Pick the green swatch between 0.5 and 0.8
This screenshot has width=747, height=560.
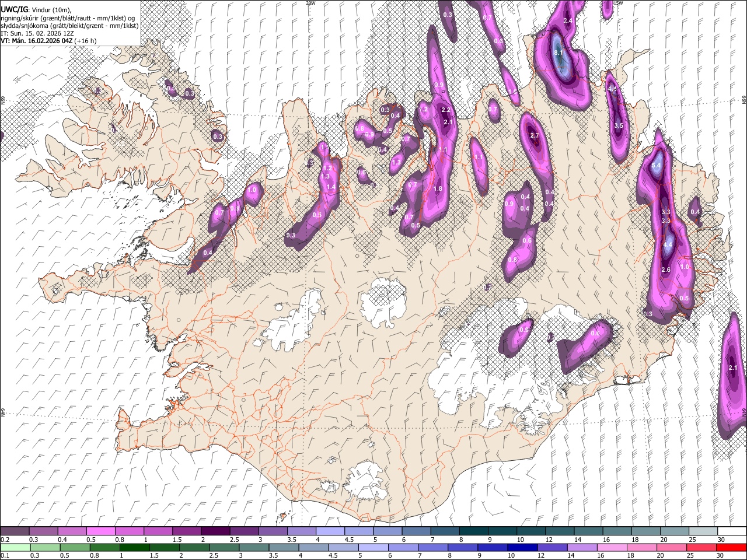pos(75,548)
